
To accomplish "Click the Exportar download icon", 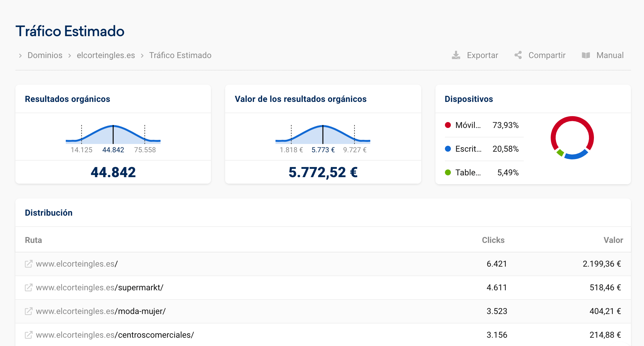I will point(456,55).
